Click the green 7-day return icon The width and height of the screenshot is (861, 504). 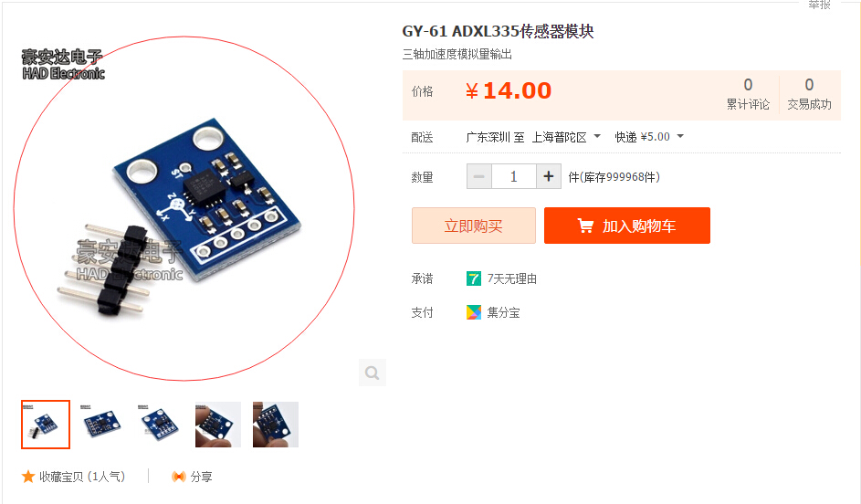[473, 278]
